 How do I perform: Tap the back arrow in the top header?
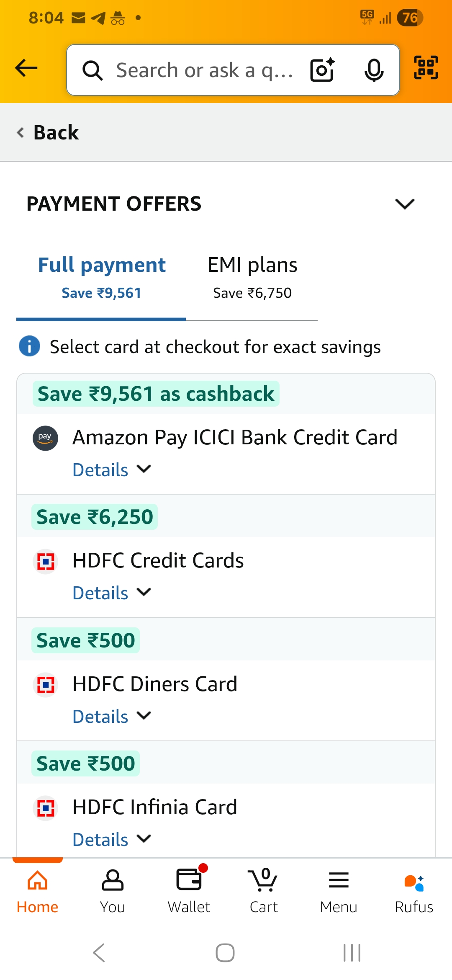[26, 68]
